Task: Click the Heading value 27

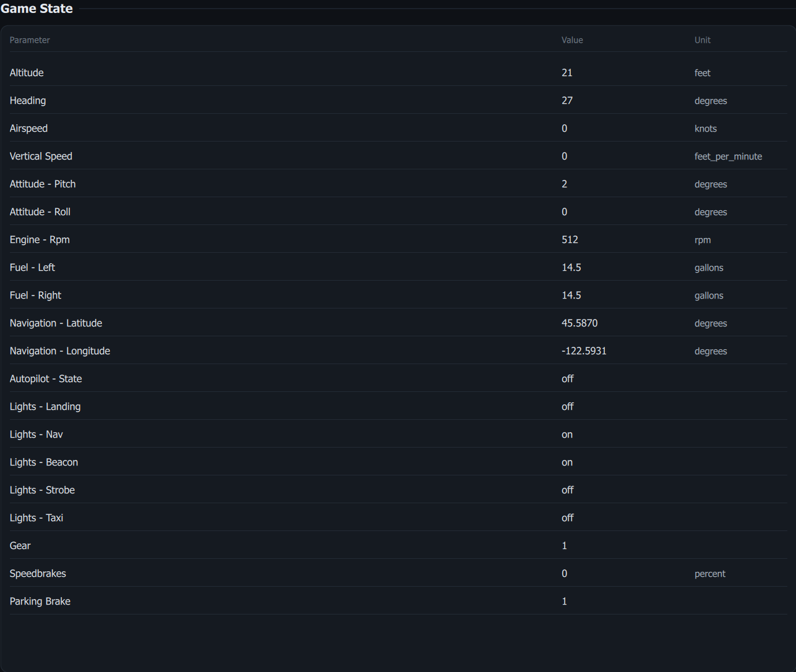Action: (567, 101)
